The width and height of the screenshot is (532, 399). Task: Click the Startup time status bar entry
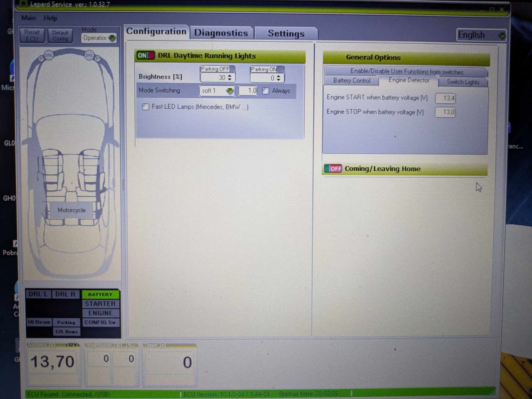309,394
